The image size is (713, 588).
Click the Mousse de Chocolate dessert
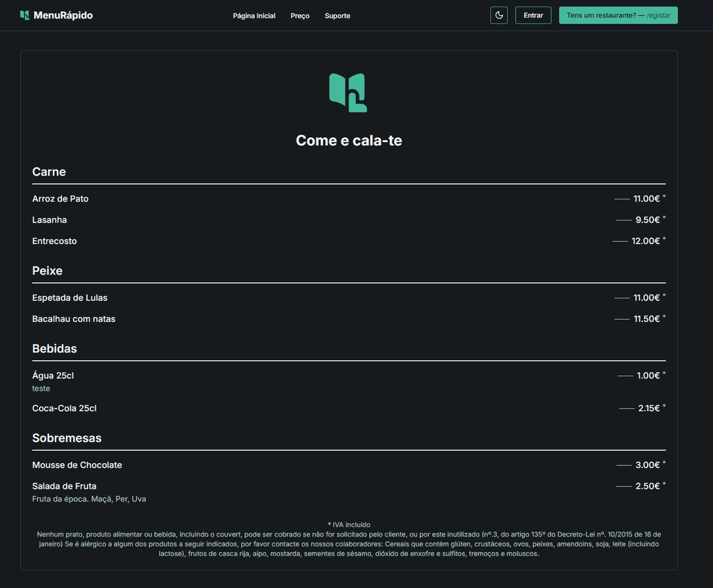point(77,465)
